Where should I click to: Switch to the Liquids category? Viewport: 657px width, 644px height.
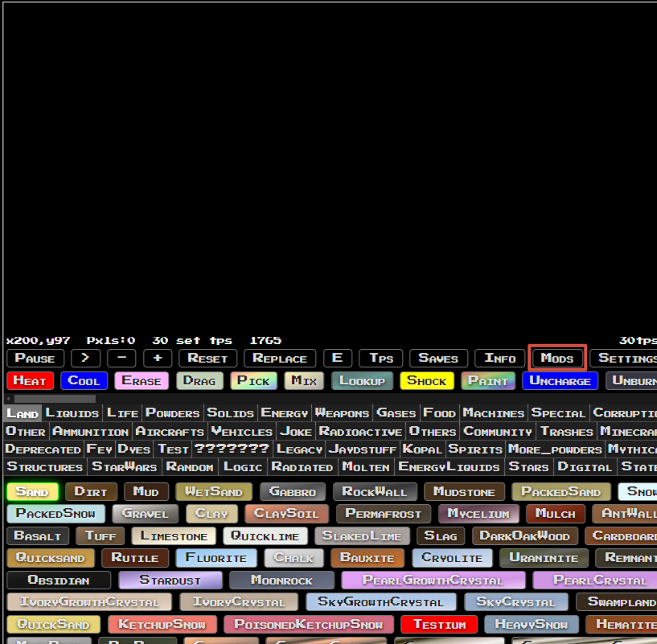[x=72, y=412]
